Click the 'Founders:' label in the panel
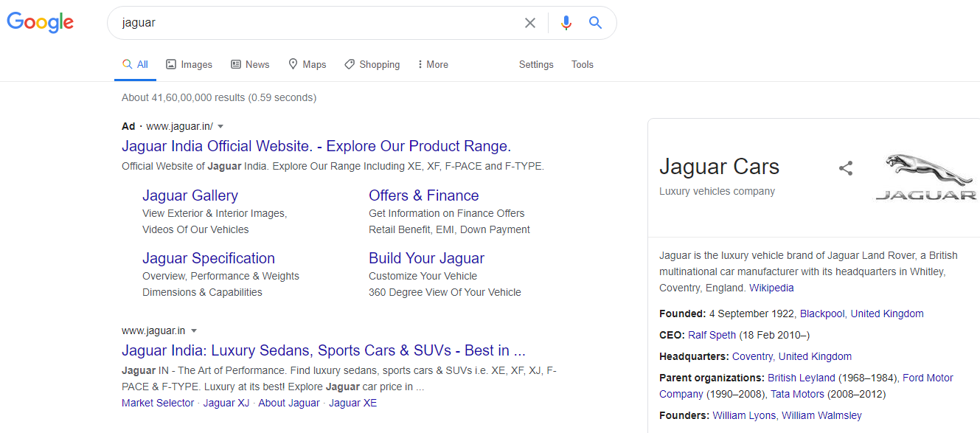 [684, 415]
